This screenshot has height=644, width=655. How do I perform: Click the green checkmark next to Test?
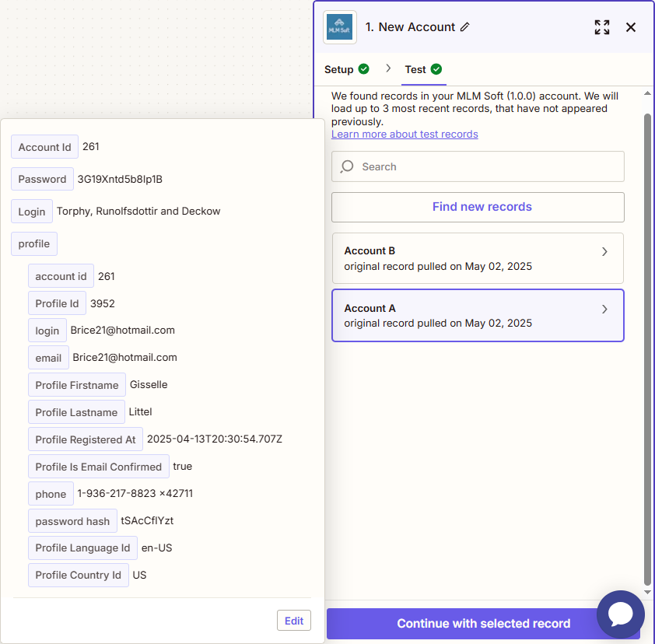(x=436, y=69)
